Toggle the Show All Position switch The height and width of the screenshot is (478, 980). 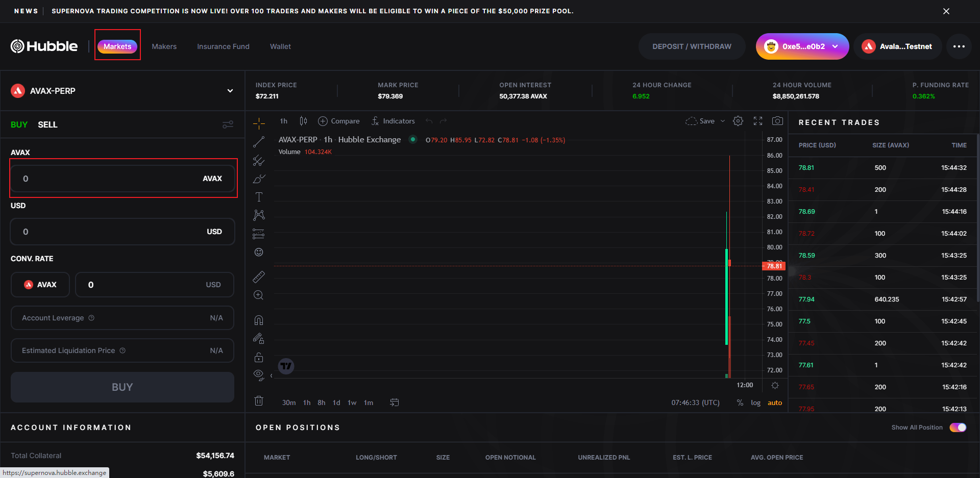point(958,427)
